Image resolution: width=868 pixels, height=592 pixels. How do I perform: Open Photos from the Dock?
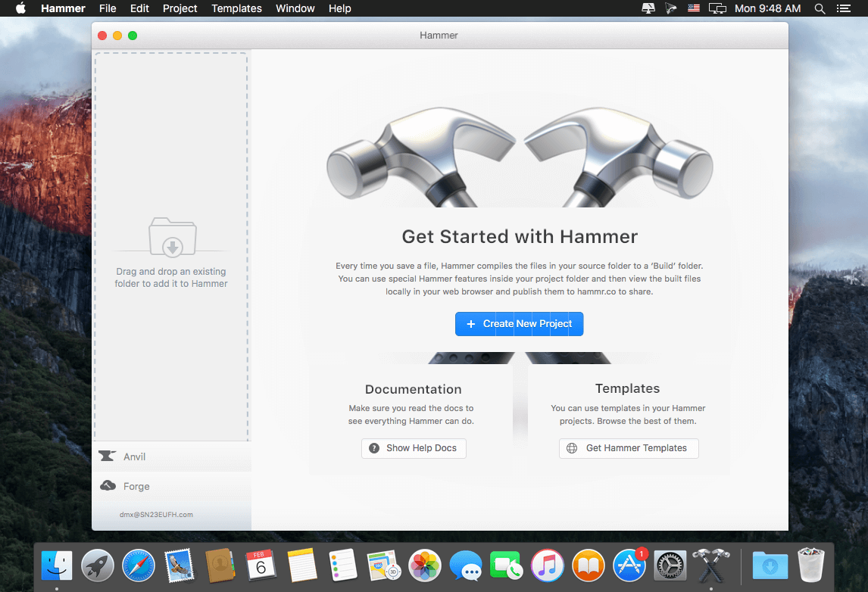(x=425, y=566)
